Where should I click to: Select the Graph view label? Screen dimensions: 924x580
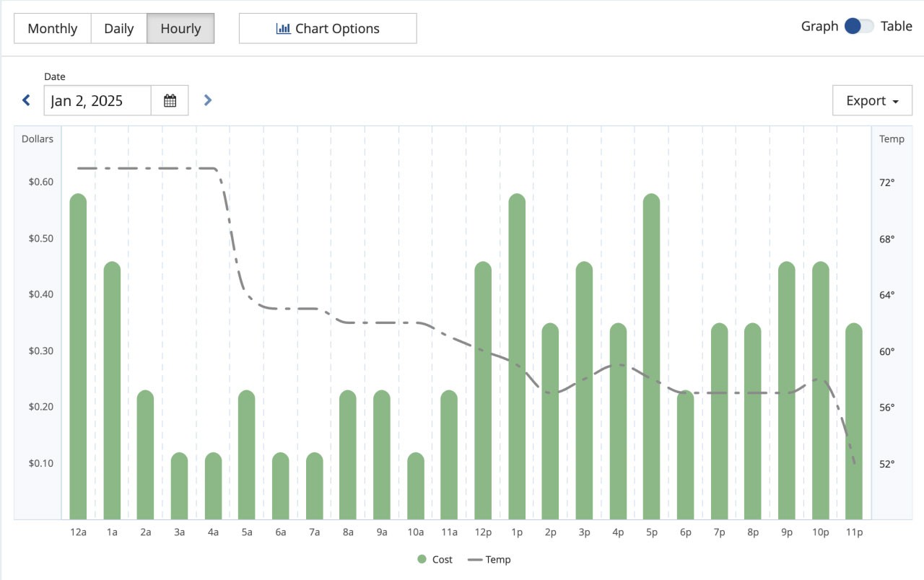click(819, 26)
